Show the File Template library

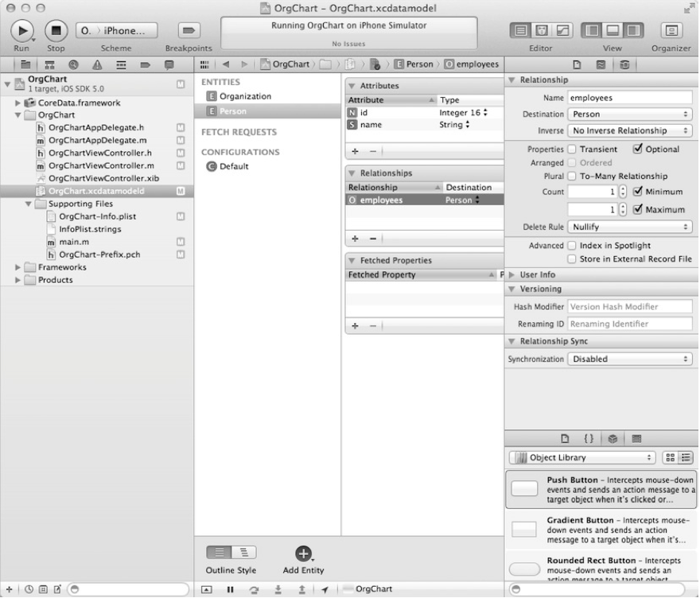pos(565,439)
